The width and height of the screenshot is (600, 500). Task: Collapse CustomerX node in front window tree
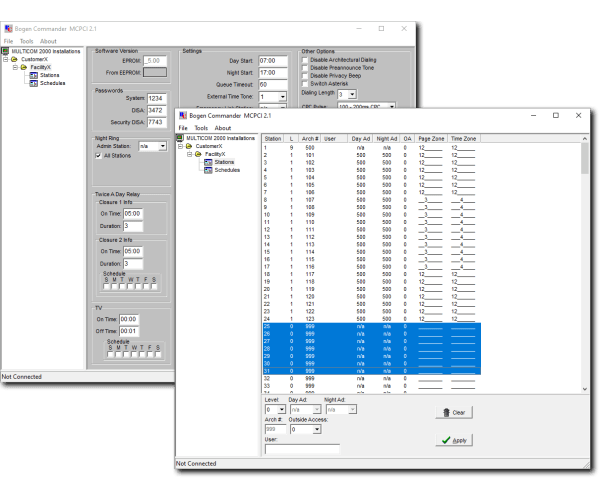[x=180, y=146]
